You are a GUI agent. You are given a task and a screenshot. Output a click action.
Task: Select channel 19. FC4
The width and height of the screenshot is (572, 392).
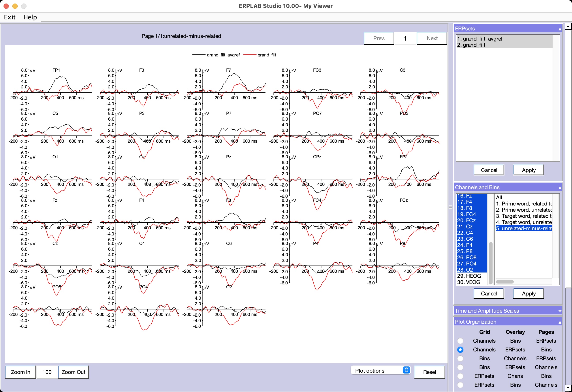472,214
